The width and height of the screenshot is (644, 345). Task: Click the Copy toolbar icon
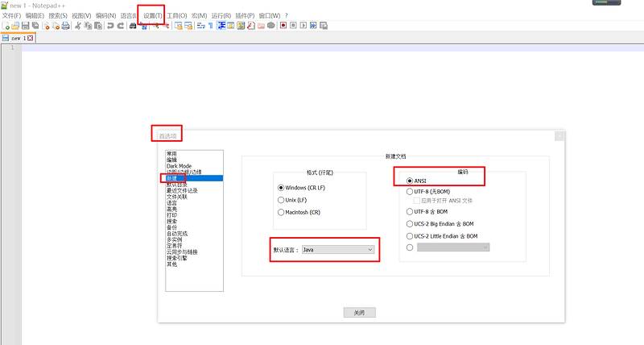(88, 26)
